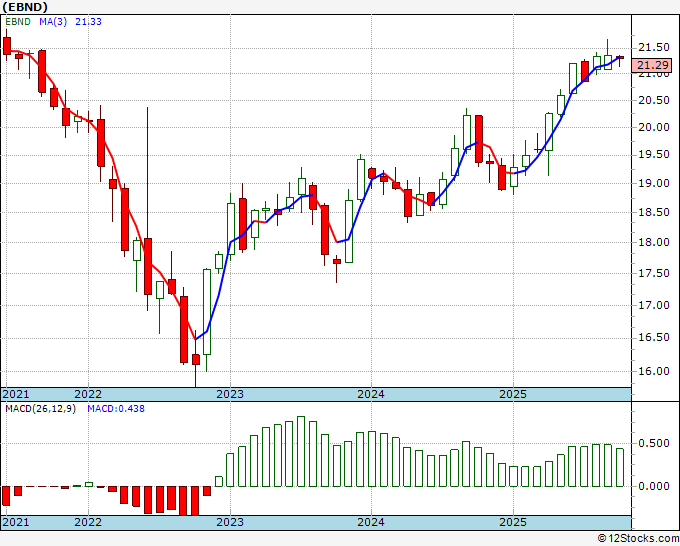Click 2024 on the MACD panel time axis
This screenshot has width=680, height=546.
tap(371, 522)
